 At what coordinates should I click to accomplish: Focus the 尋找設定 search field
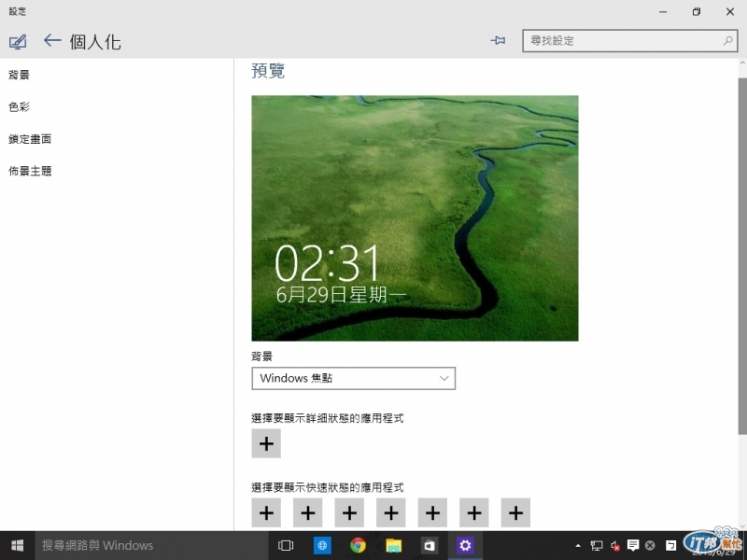coord(629,41)
